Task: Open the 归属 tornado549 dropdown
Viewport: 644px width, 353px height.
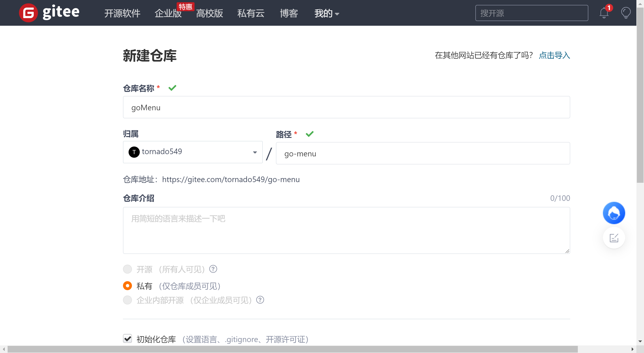Action: click(193, 152)
